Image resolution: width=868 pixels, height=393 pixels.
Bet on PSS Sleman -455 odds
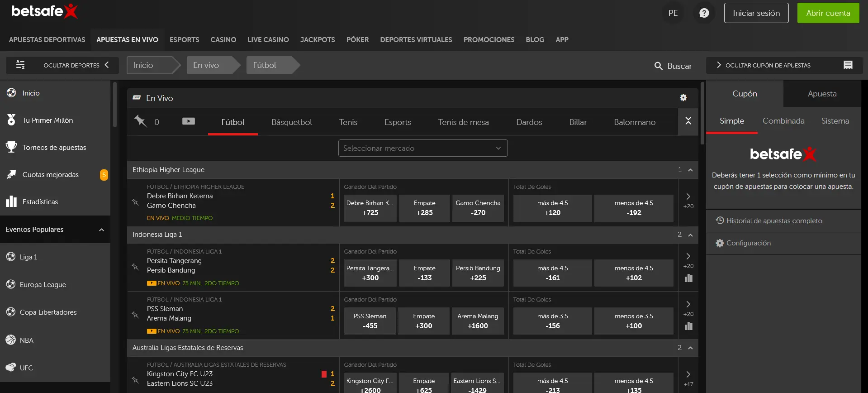370,321
